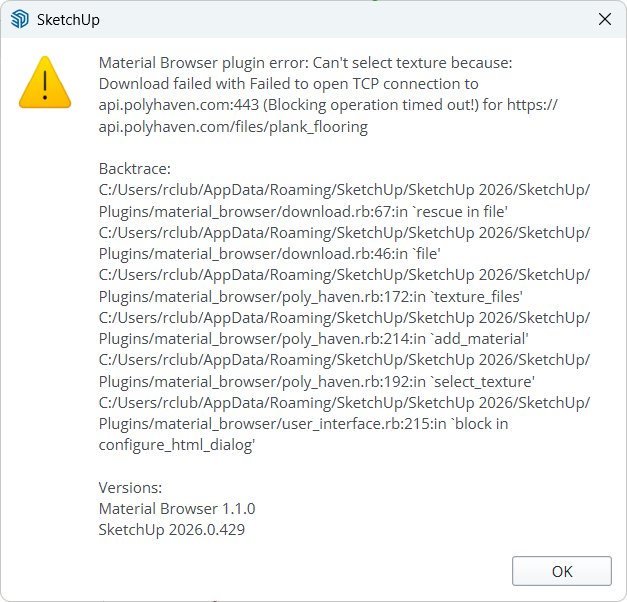627x602 pixels.
Task: Click the 'Backtrace:' label
Action: (x=134, y=169)
